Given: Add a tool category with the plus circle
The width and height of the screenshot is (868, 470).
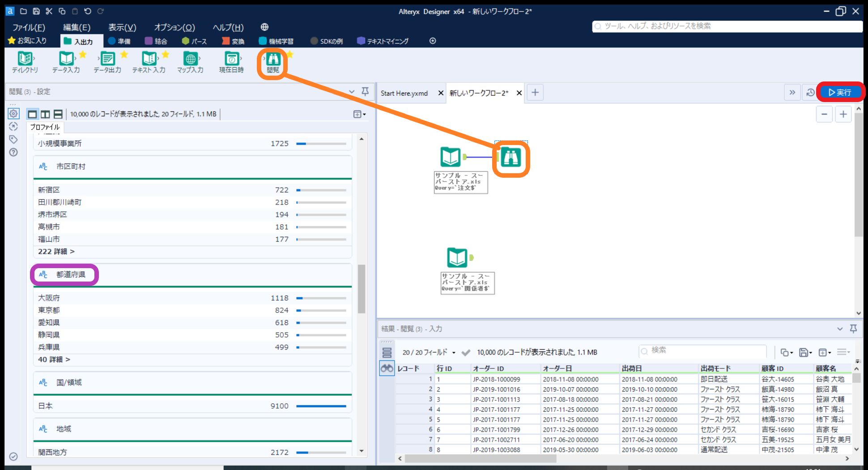Looking at the screenshot, I should [433, 41].
